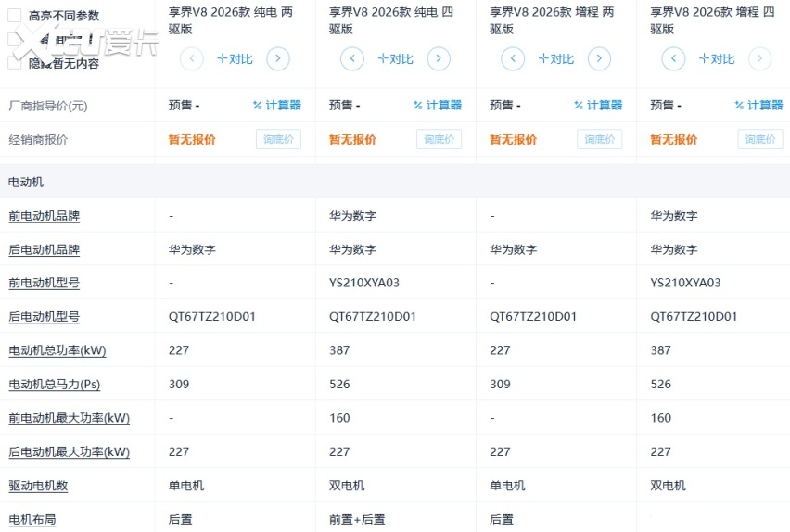This screenshot has width=790, height=532.
Task: Open the 电动机总功率(kW) parameter link
Action: [x=57, y=350]
